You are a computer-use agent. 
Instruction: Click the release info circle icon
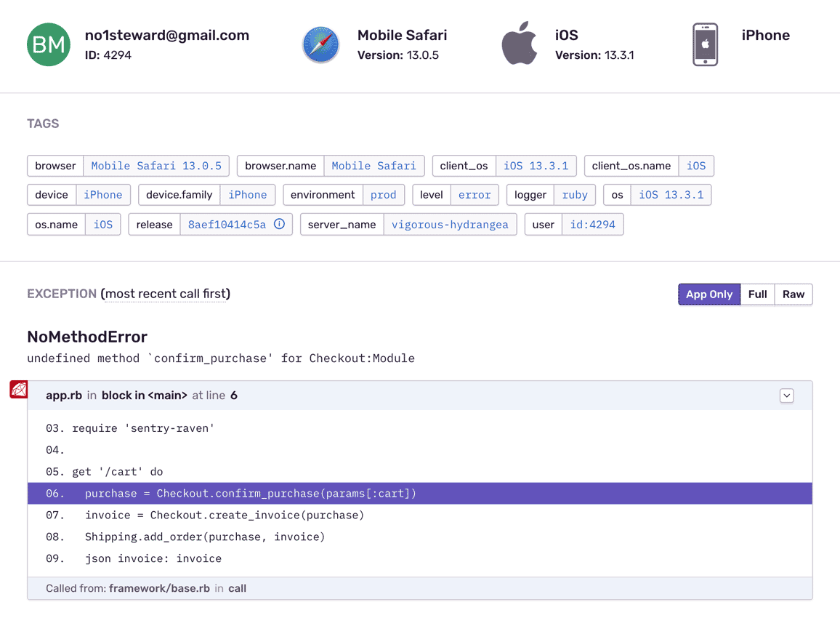(x=279, y=225)
